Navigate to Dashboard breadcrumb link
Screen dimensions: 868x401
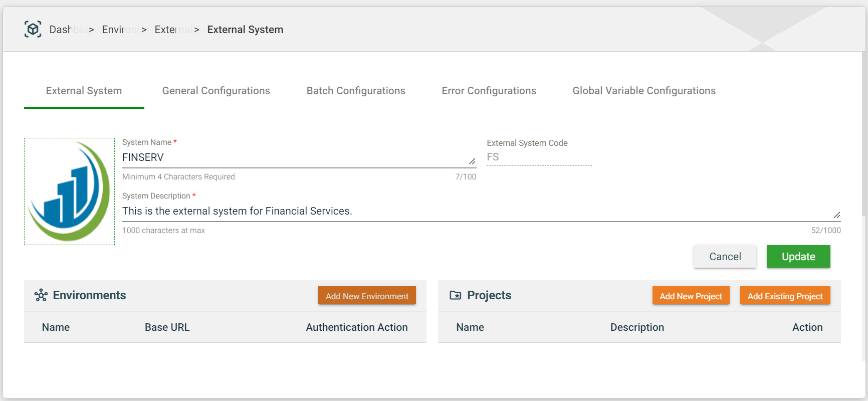(x=67, y=30)
